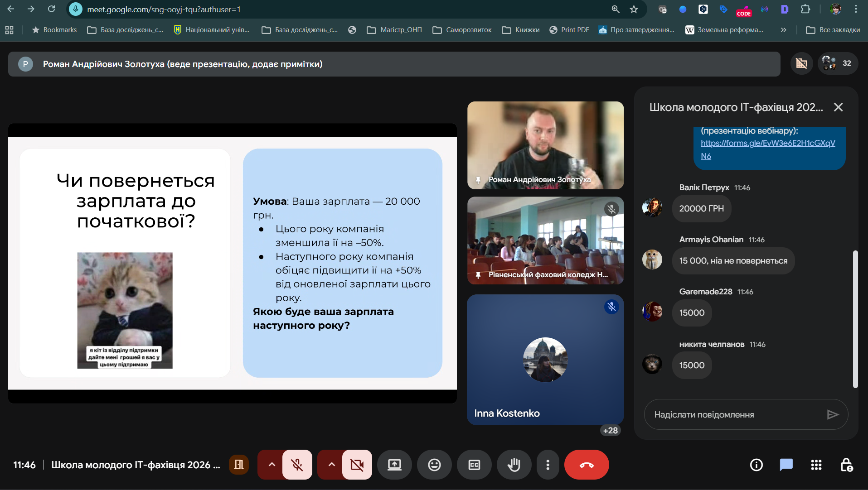868x490 pixels.
Task: Open the Саморозвиток bookmark folder
Action: pos(462,30)
